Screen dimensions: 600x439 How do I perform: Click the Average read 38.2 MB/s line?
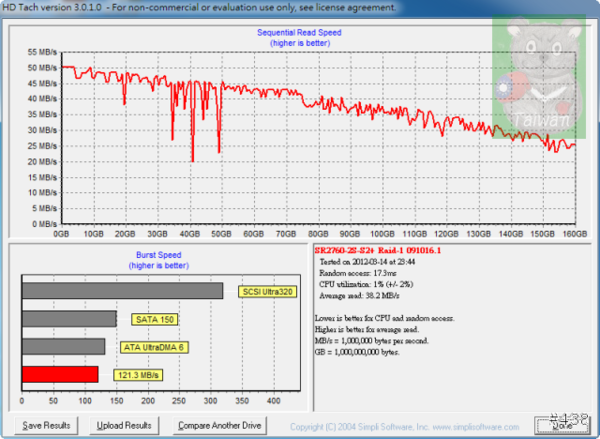click(360, 296)
